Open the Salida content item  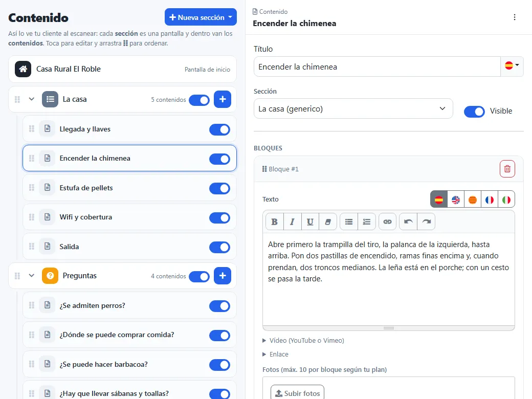click(x=129, y=247)
